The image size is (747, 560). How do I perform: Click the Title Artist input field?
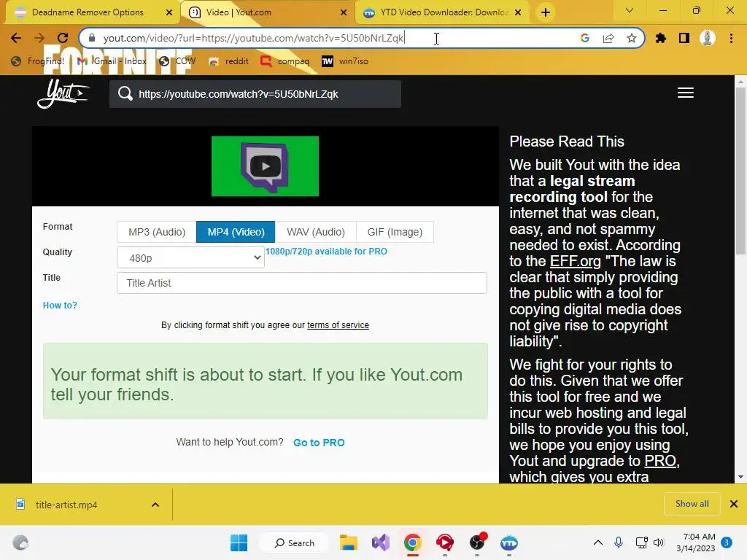(302, 283)
